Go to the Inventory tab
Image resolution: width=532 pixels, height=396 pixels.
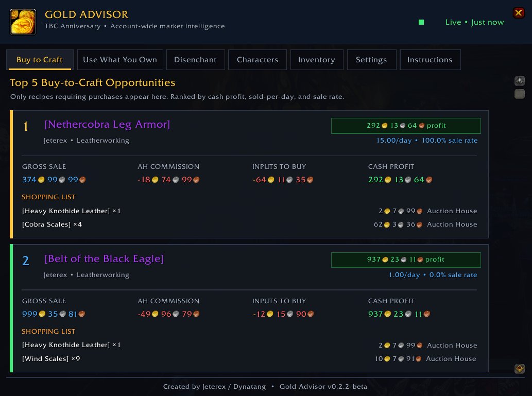click(x=317, y=60)
